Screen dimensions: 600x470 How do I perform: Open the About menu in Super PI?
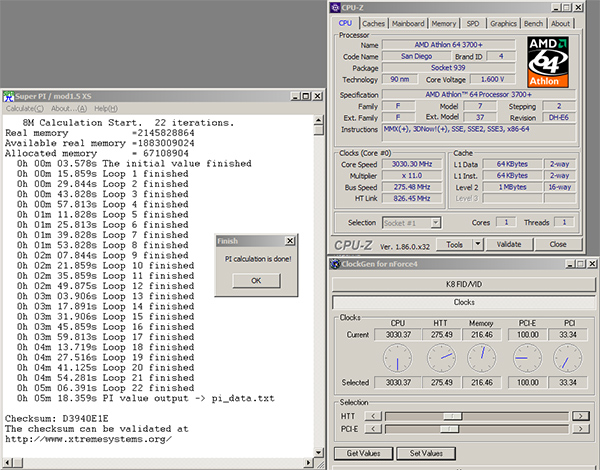69,109
